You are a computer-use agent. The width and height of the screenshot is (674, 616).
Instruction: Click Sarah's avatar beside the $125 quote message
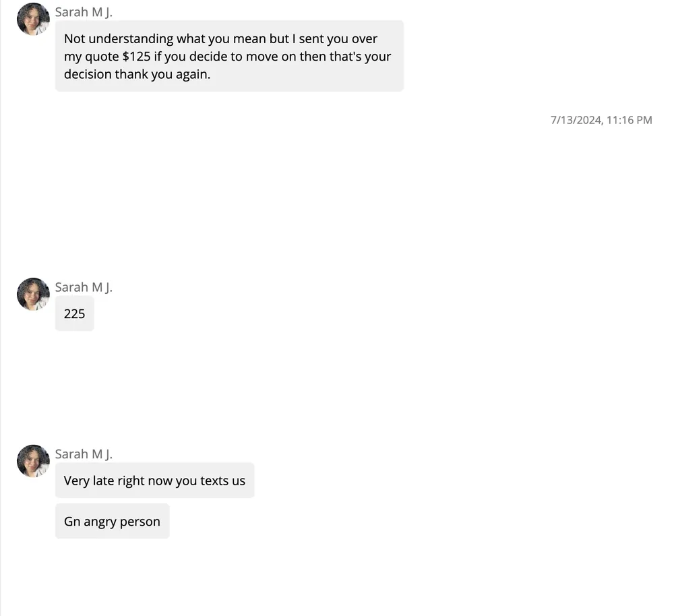(x=33, y=19)
